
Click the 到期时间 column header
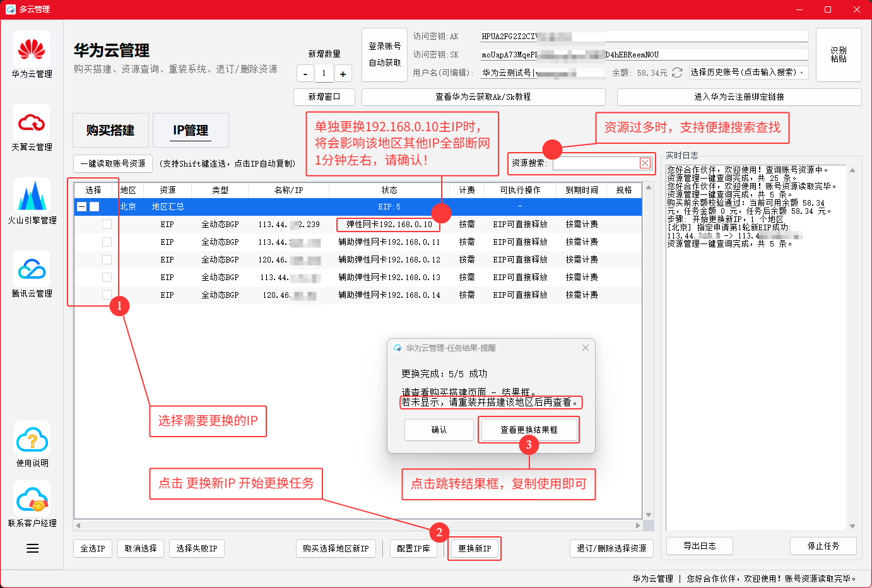click(x=582, y=190)
